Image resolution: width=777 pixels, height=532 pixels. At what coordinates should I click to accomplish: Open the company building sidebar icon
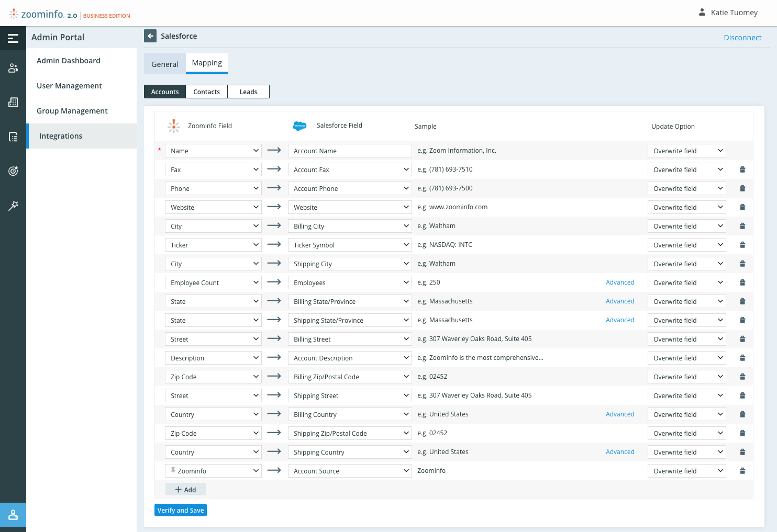[13, 102]
